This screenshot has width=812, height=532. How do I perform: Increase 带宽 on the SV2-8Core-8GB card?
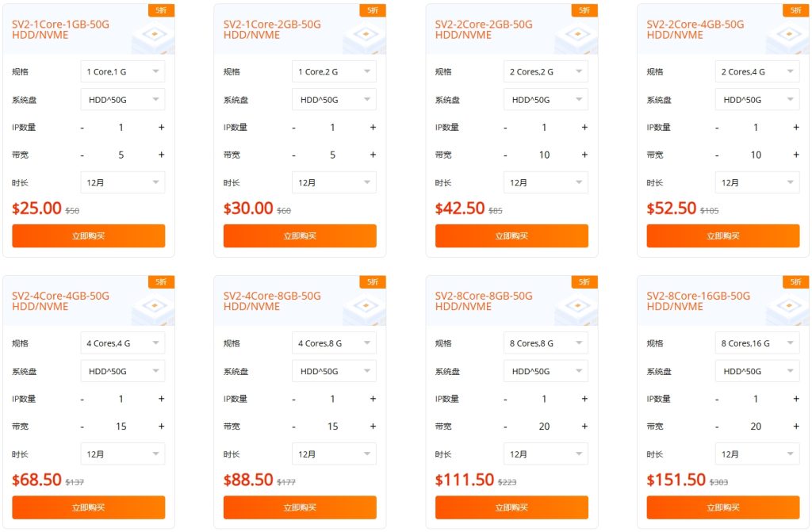[x=584, y=426]
